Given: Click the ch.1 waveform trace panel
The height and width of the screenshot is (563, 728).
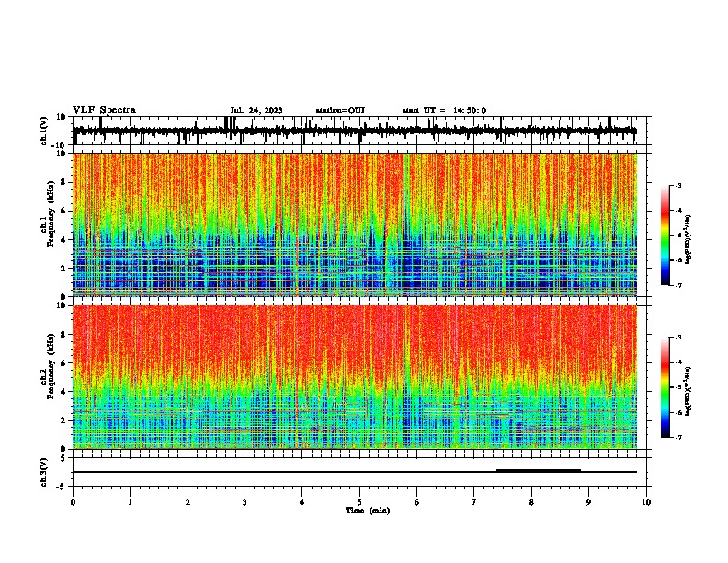Looking at the screenshot, I should point(359,131).
